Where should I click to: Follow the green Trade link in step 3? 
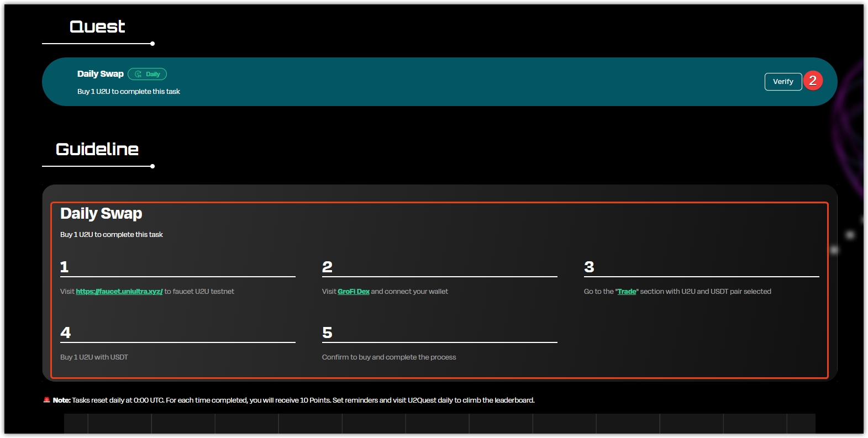click(627, 292)
